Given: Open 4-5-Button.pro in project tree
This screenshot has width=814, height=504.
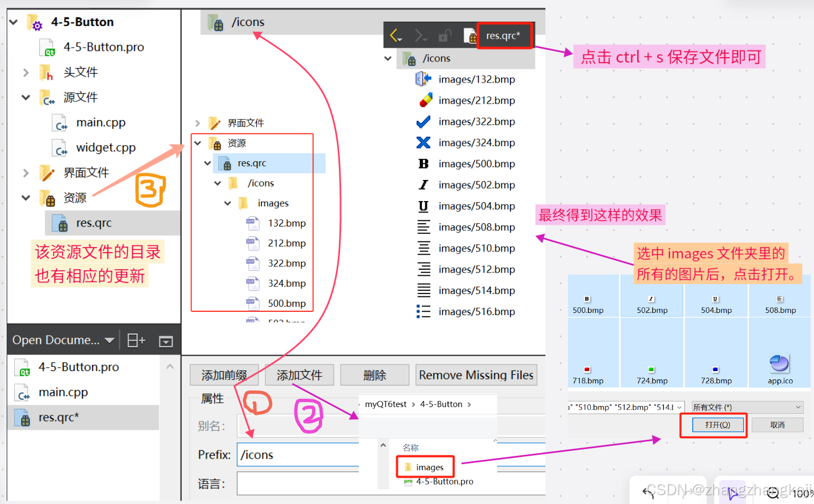Looking at the screenshot, I should [104, 47].
